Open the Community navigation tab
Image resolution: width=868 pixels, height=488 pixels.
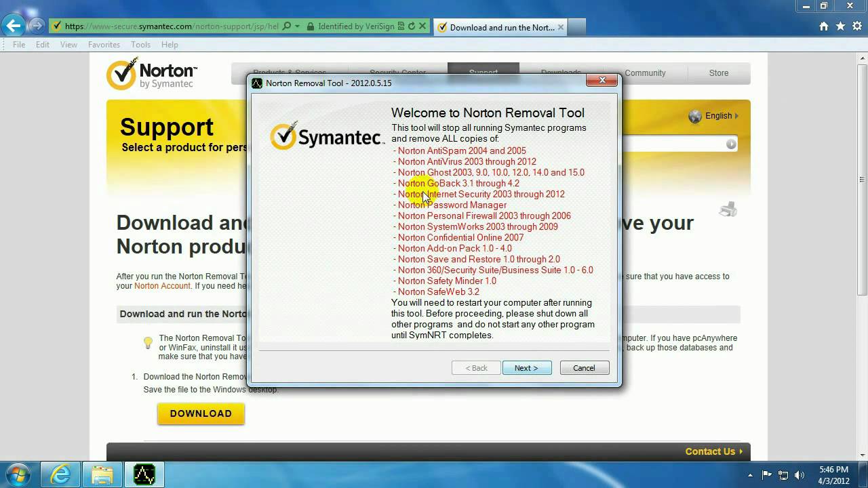645,73
